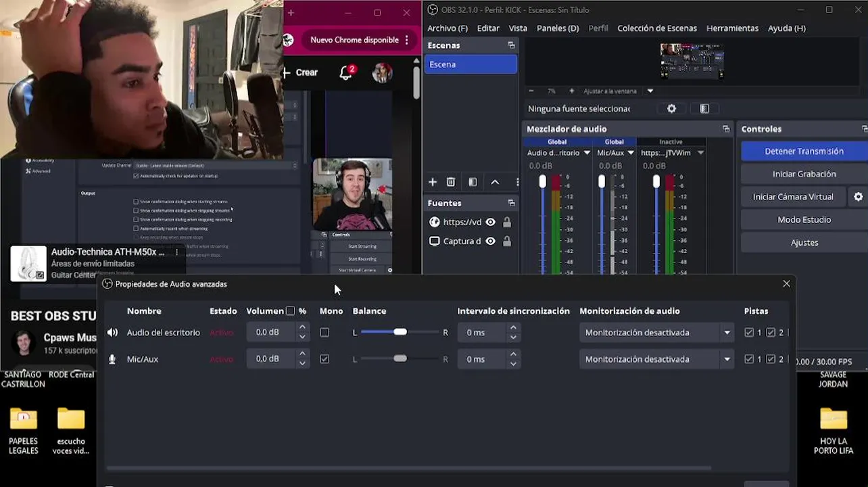Toggle Volumen percent checkbox

point(291,311)
